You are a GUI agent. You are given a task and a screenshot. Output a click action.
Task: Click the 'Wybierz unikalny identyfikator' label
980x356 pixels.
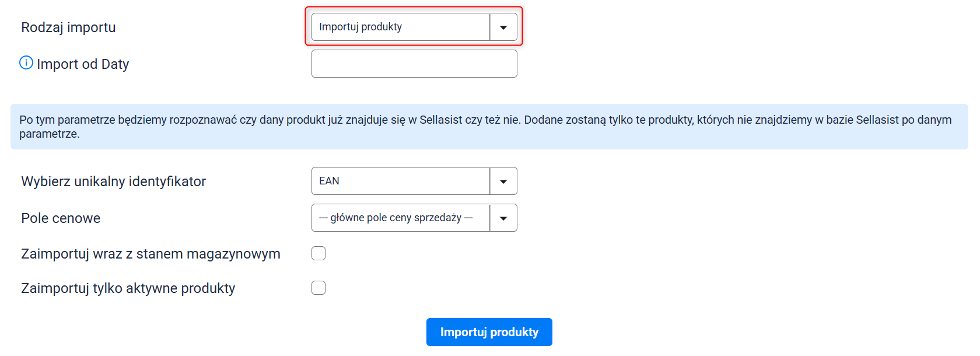[113, 182]
